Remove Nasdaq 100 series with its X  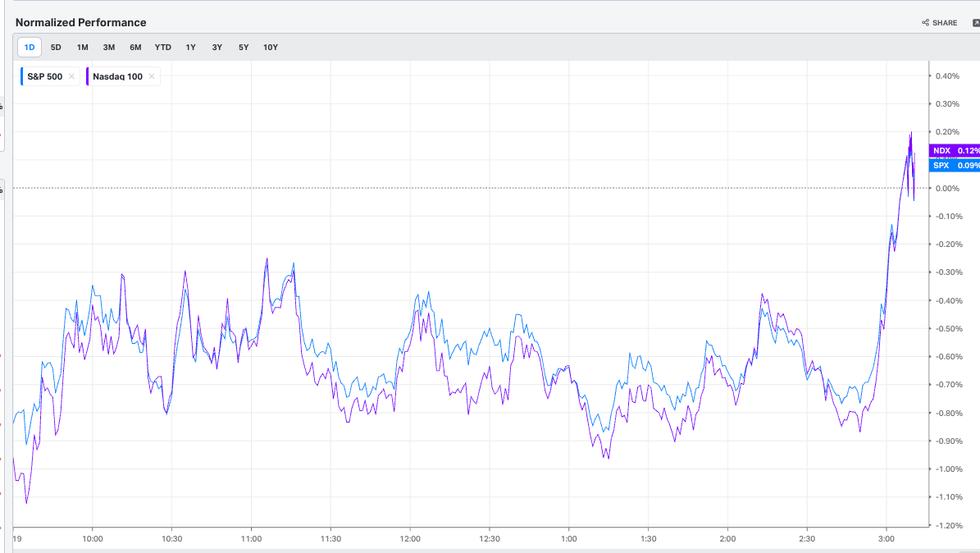(151, 76)
